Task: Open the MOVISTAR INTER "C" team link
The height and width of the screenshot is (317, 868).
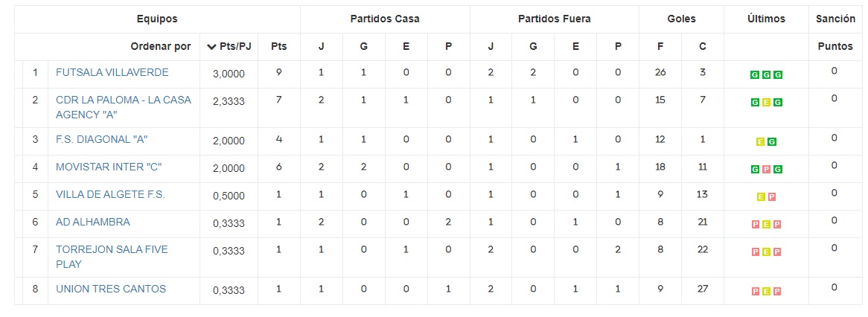Action: pyautogui.click(x=109, y=167)
